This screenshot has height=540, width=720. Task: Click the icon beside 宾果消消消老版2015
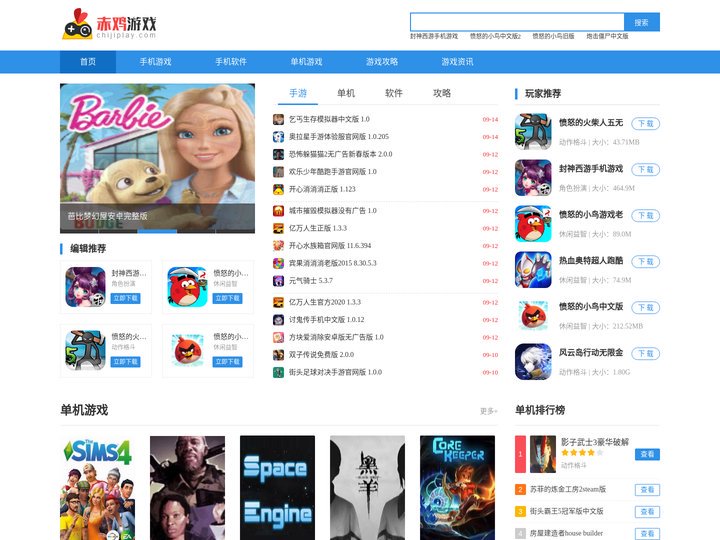tap(278, 263)
